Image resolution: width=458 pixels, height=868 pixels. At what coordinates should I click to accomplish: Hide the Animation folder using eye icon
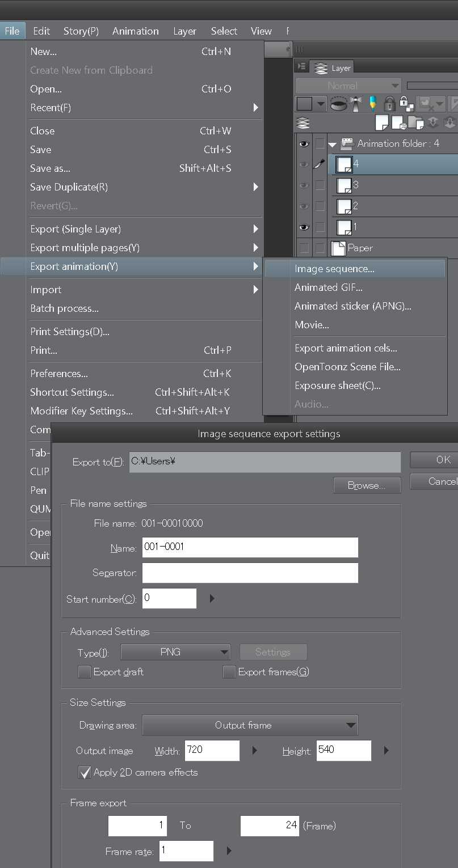tap(304, 144)
